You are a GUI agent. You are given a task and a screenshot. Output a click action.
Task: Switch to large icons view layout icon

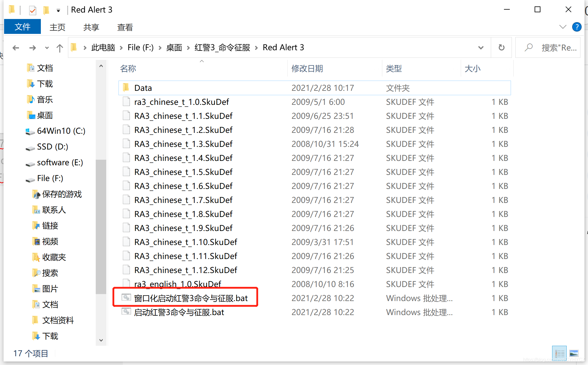574,354
